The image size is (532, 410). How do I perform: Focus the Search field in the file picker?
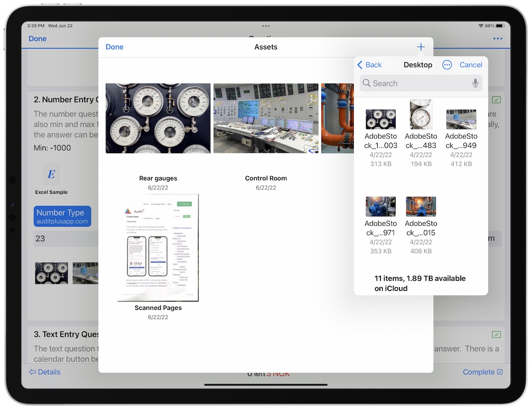point(421,83)
